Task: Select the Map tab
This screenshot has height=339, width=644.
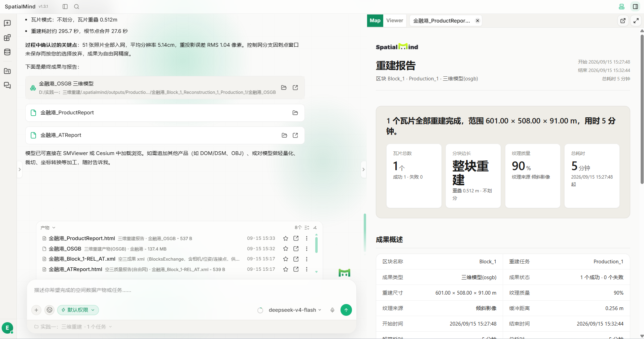Action: [375, 21]
